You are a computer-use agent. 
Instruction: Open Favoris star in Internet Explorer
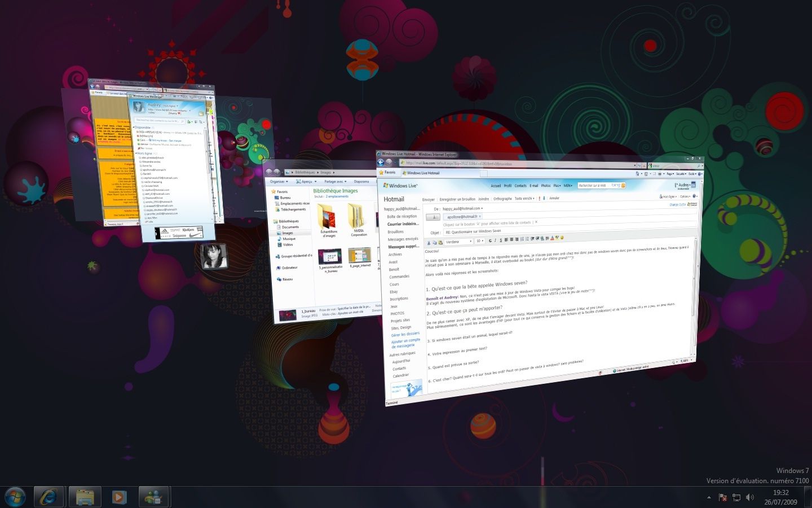click(x=387, y=172)
